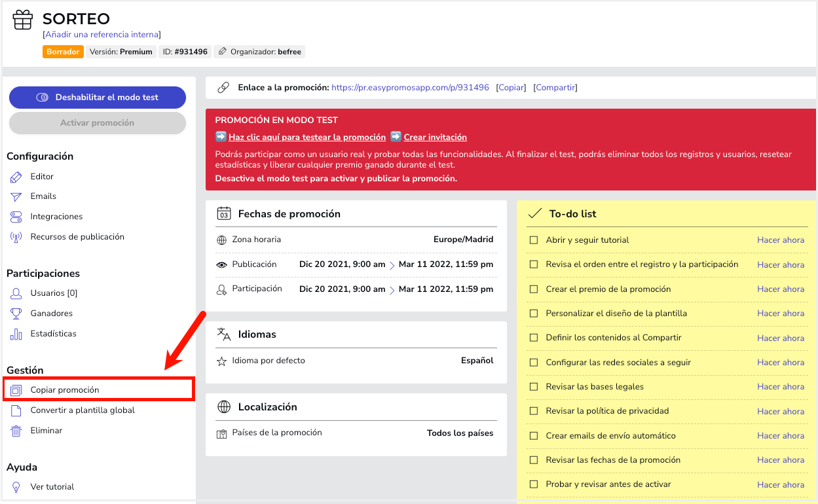
Task: Click the Integraciones toggle icon
Action: pos(16,217)
